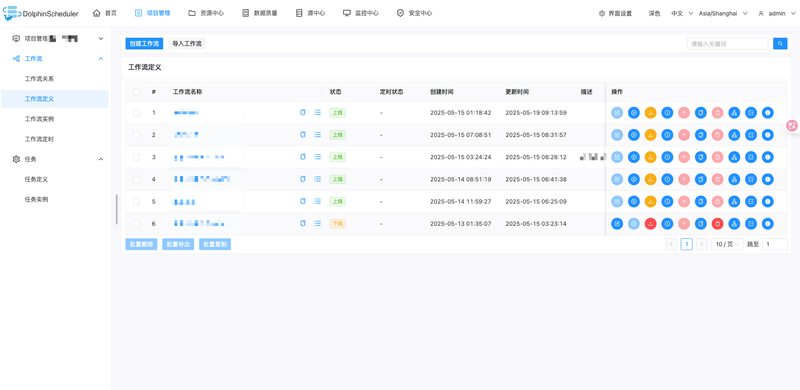This screenshot has width=800, height=390.
Task: Open the Asia/Shanghai timezone dropdown
Action: pyautogui.click(x=723, y=14)
